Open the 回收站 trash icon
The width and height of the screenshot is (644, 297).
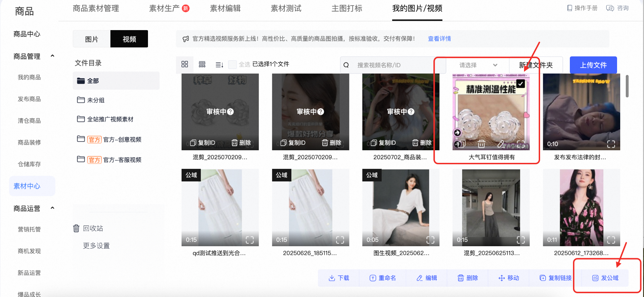[x=76, y=228]
